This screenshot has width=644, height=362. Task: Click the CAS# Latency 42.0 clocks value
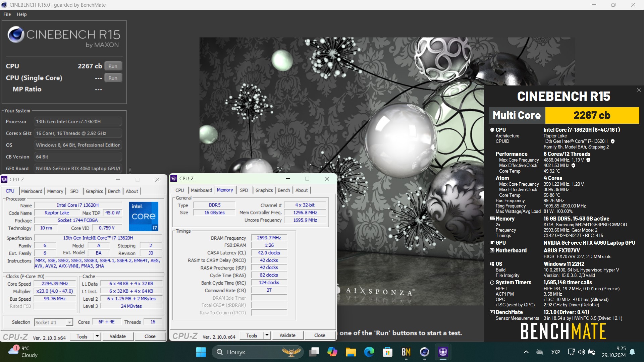point(269,253)
